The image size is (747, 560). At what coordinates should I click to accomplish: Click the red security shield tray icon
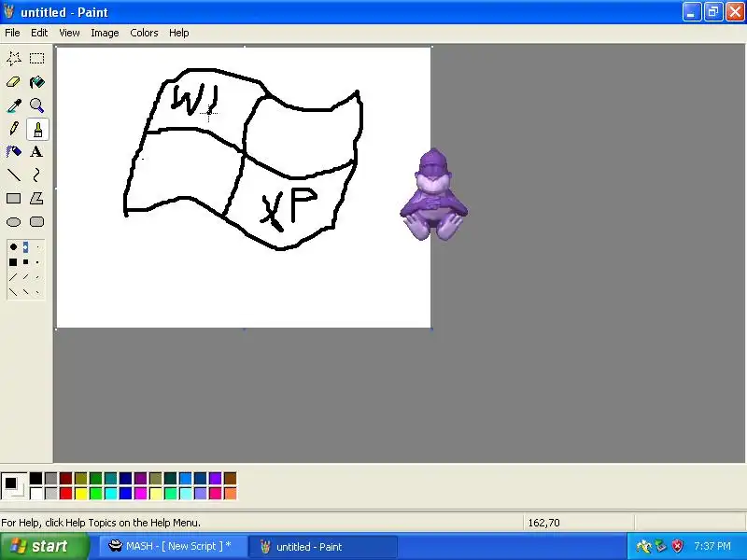(x=678, y=546)
